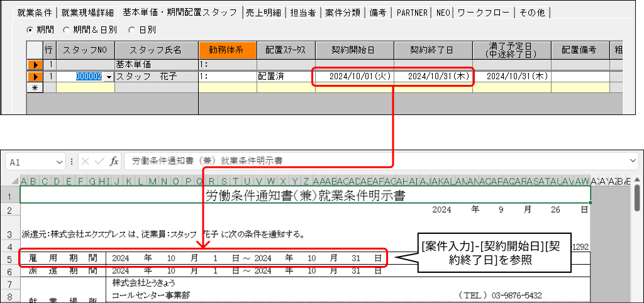Select the 期間＆日別 radio button
This screenshot has width=644, height=303.
click(x=67, y=30)
